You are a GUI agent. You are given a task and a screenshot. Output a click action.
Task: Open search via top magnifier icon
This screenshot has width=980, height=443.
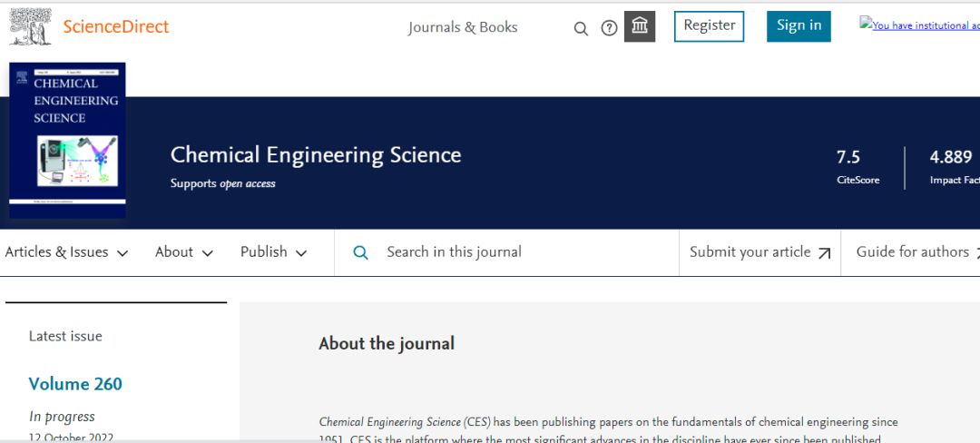(581, 28)
